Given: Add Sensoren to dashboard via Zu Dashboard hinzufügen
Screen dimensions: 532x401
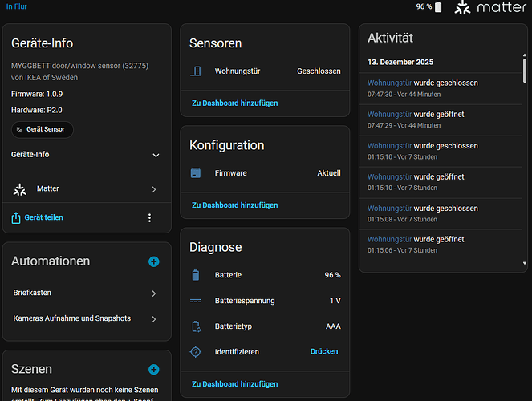Looking at the screenshot, I should coord(234,103).
